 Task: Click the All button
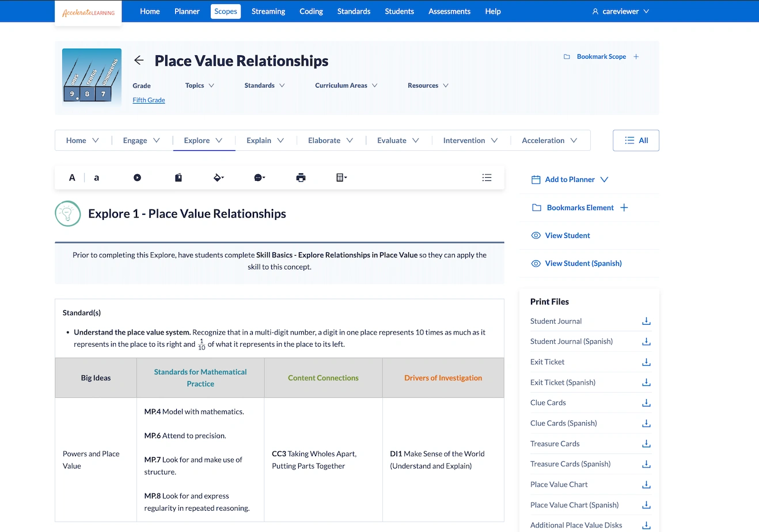(x=636, y=140)
